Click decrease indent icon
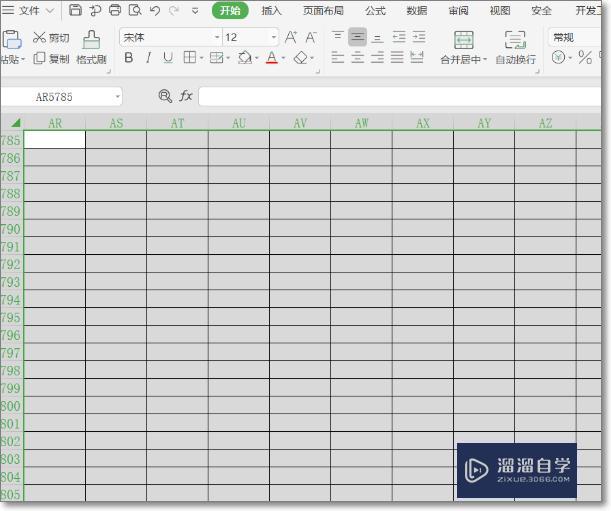 [399, 37]
